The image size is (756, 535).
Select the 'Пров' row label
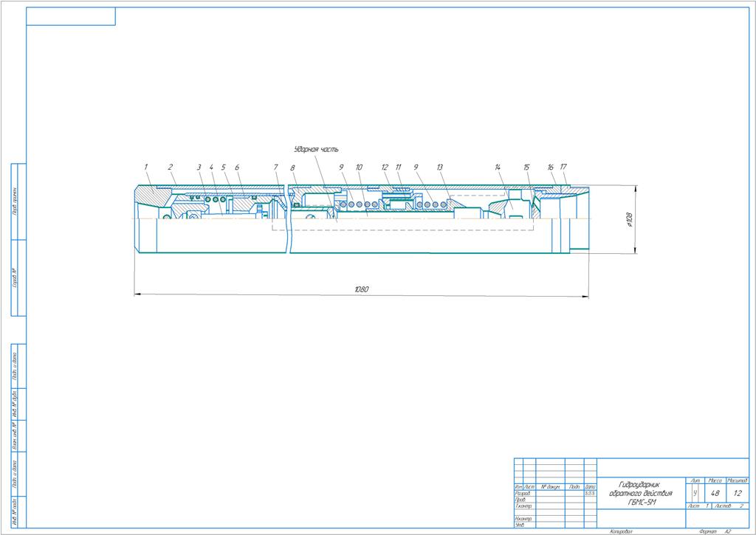pyautogui.click(x=520, y=500)
